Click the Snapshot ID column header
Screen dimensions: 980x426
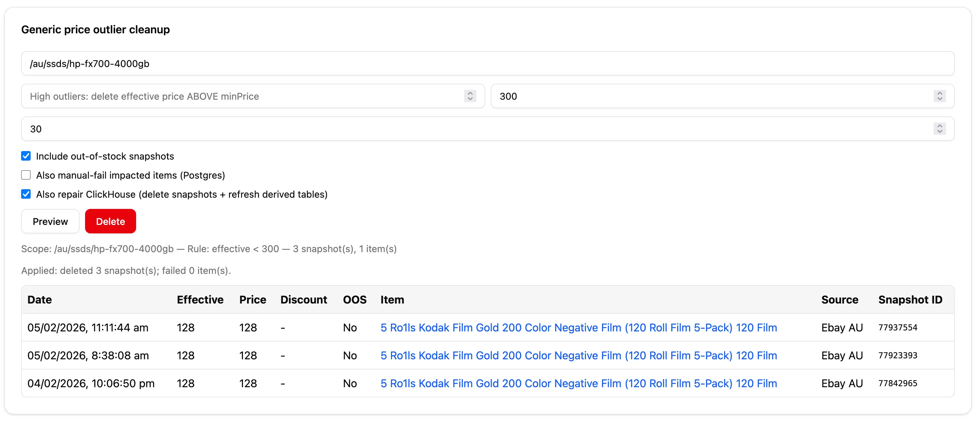(x=910, y=300)
